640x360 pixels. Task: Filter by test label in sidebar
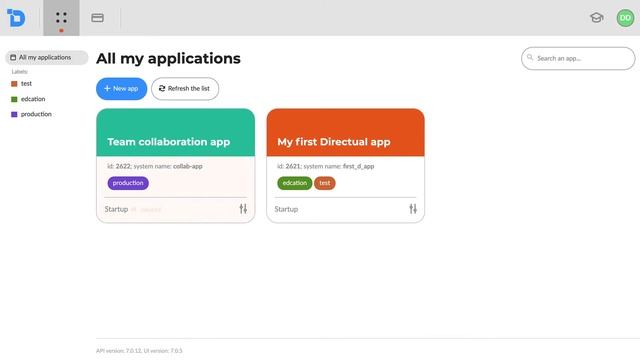click(26, 84)
